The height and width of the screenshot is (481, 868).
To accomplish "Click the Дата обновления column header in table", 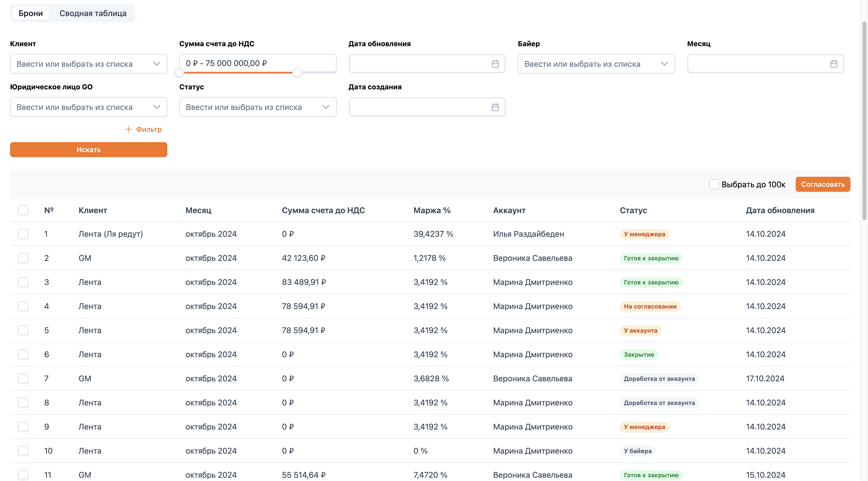I will click(780, 210).
